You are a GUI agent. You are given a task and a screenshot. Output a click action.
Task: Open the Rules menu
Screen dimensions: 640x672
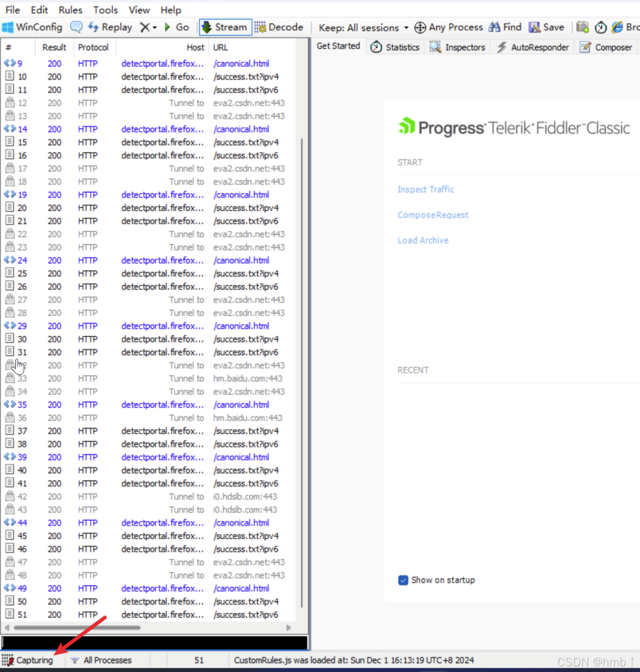click(71, 10)
